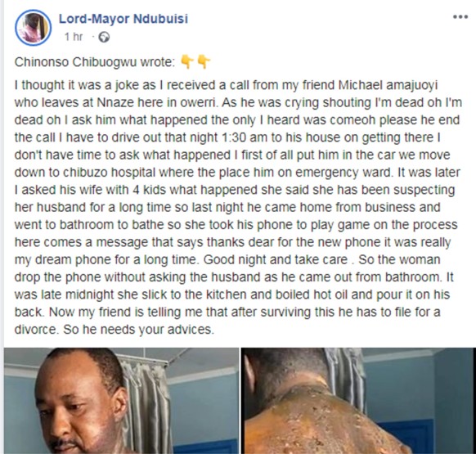This screenshot has height=454, width=476.
Task: Click the blue door in right photo
Action: (x=404, y=438)
